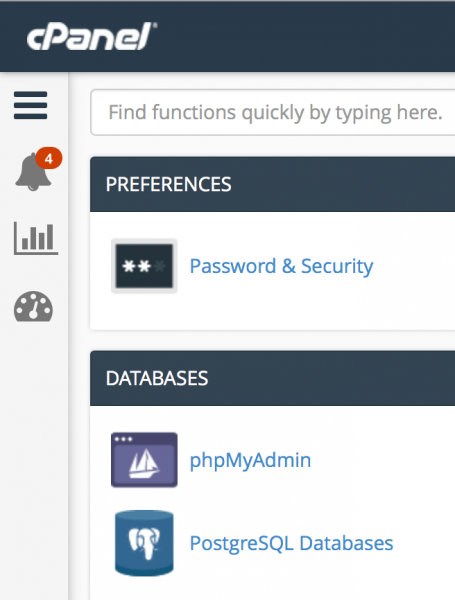Click the cPanel logo
The image size is (455, 600).
pyautogui.click(x=92, y=36)
